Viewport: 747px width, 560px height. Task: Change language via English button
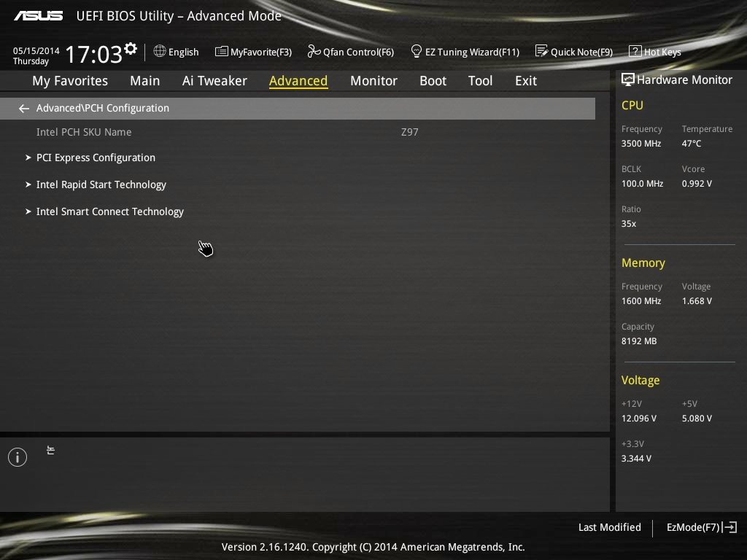(183, 52)
